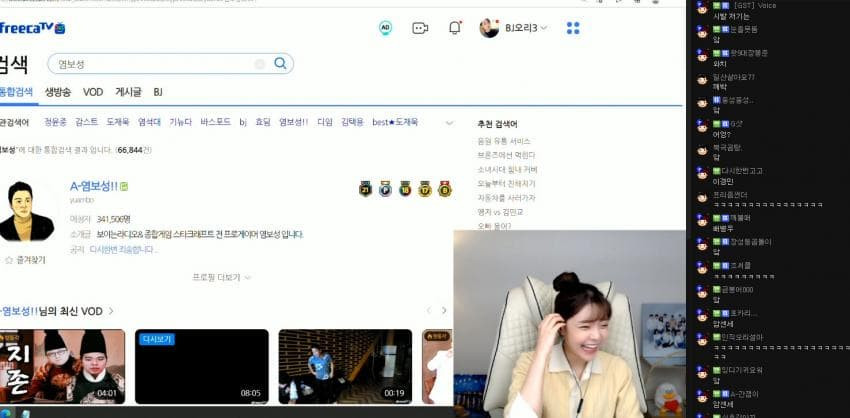Switch to the 생방송 tab
Image resolution: width=850 pixels, height=418 pixels.
(x=58, y=92)
